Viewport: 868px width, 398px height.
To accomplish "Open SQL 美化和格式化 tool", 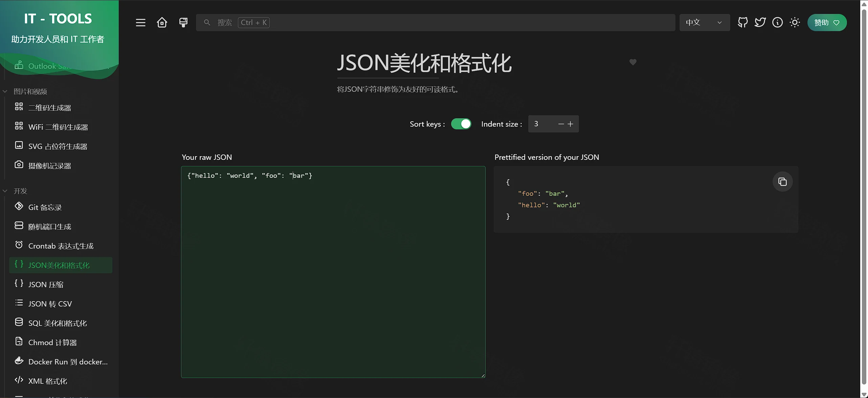I will (x=61, y=323).
